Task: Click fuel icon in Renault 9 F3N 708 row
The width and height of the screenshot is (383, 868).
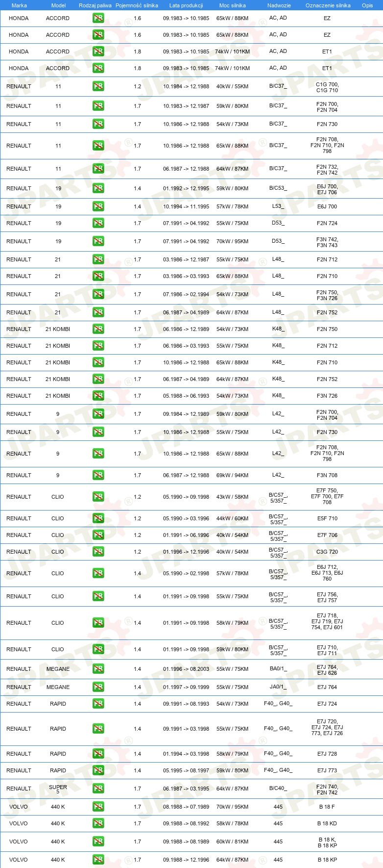Action: [98, 475]
